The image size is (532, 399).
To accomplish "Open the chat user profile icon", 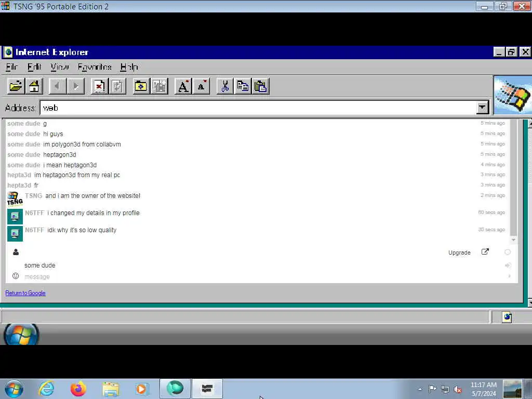I will (x=16, y=252).
